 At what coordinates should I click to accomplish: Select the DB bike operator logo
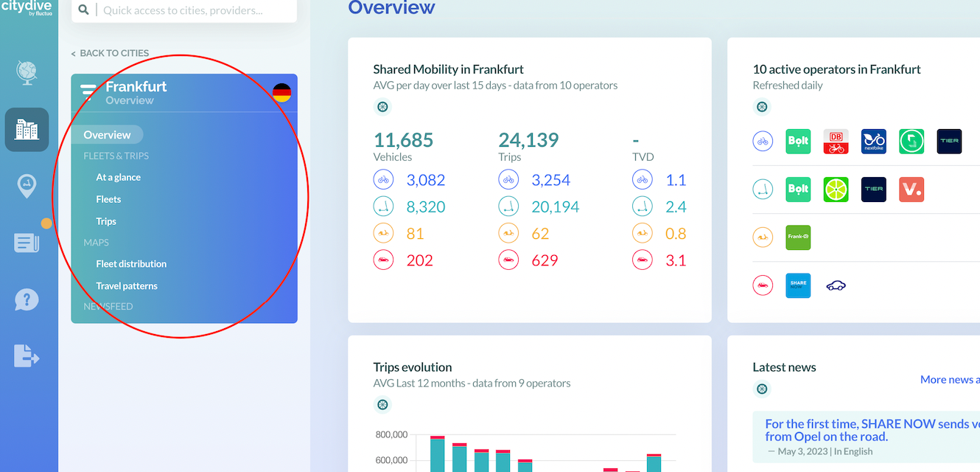(x=836, y=141)
